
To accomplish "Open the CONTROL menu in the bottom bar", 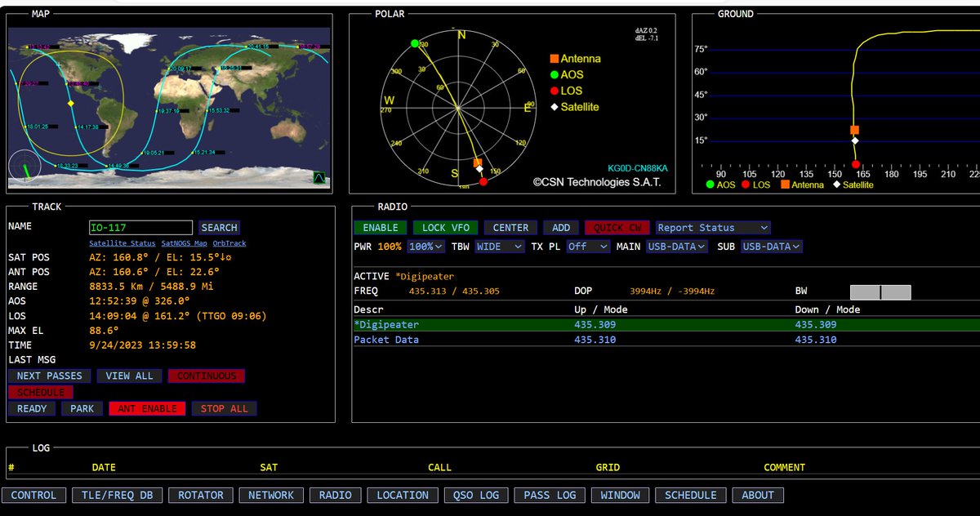I will 33,496.
